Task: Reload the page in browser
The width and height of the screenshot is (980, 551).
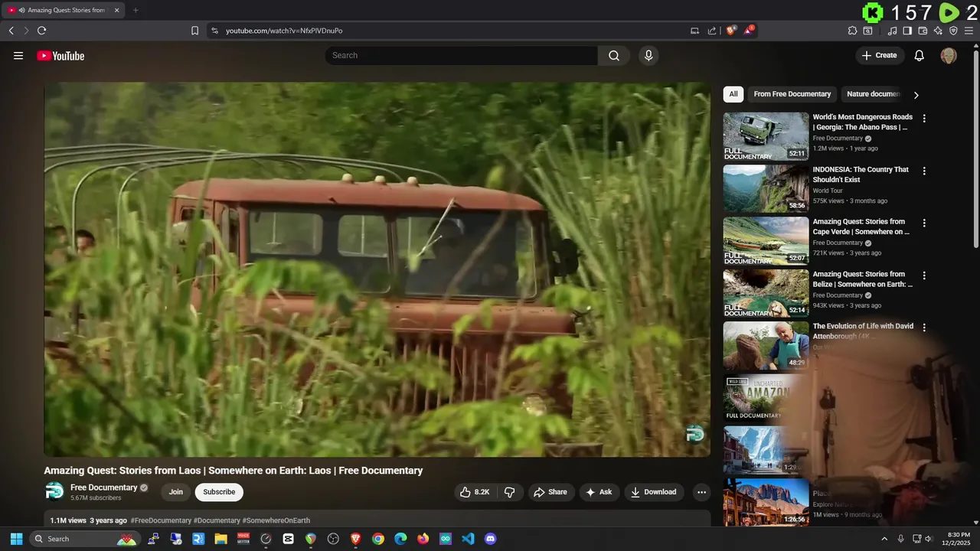Action: point(41,31)
